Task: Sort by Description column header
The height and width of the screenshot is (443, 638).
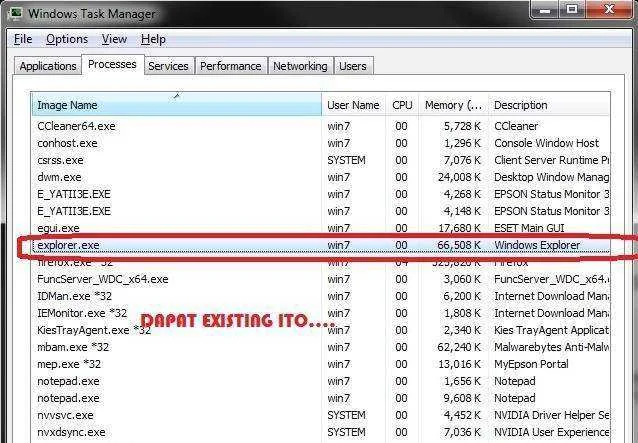Action: coord(548,105)
